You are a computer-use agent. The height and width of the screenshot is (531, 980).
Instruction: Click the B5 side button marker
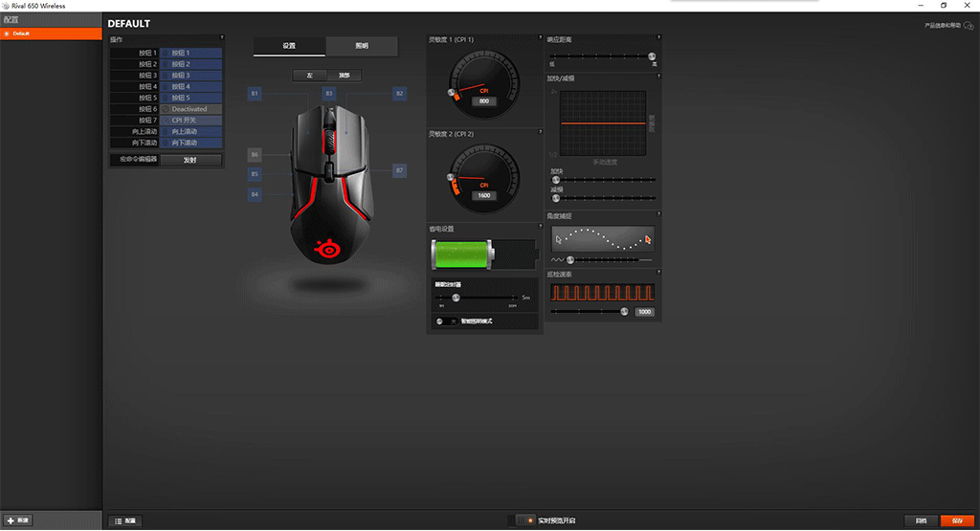(255, 174)
